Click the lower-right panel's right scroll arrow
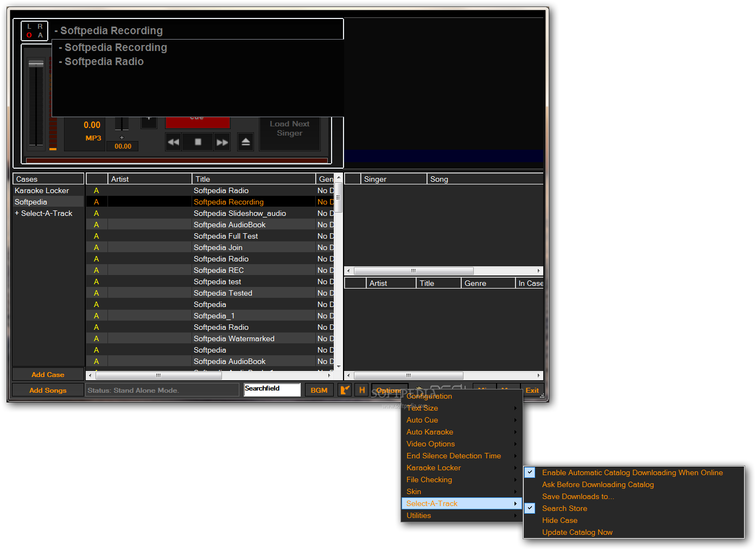The image size is (756, 550). [x=538, y=375]
